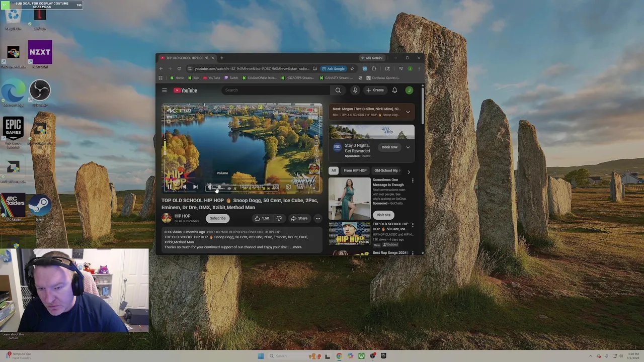Bookmark this page with star icon
This screenshot has height=362, width=644.
[x=352, y=68]
